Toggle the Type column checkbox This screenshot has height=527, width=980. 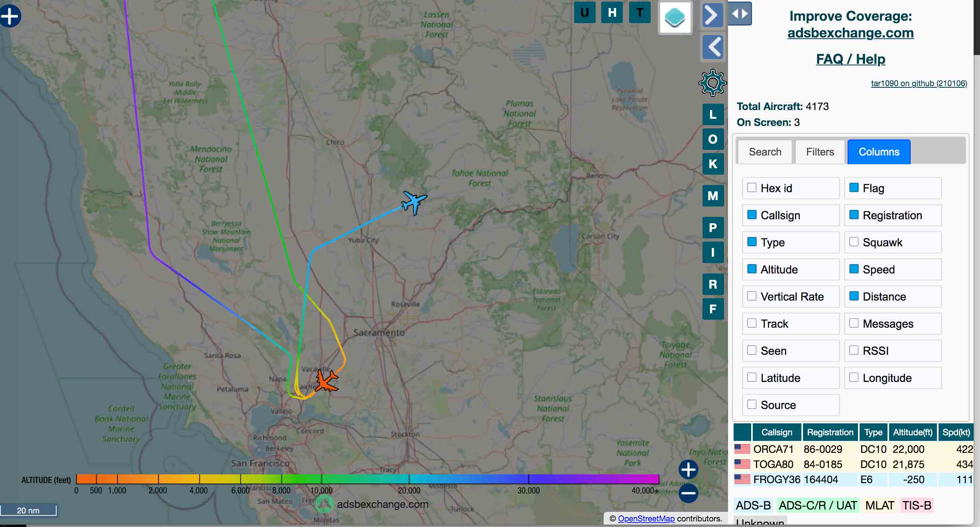click(x=752, y=242)
